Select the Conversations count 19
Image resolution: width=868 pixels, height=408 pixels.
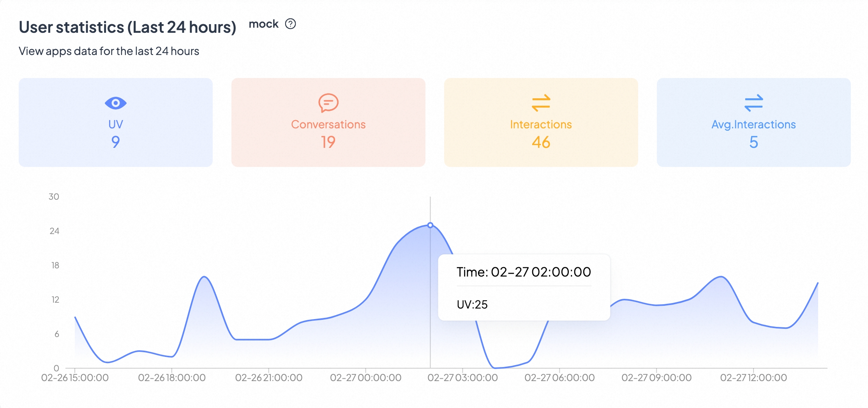click(x=328, y=142)
